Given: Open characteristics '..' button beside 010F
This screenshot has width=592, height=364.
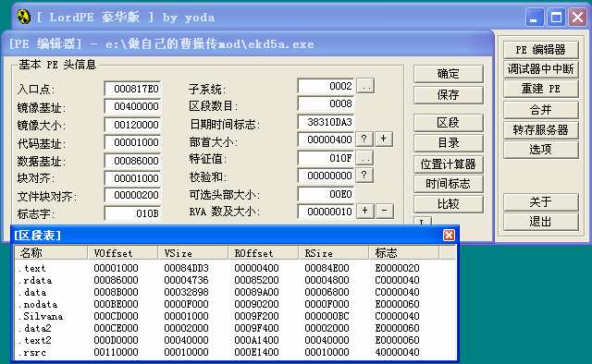Looking at the screenshot, I should [x=365, y=158].
